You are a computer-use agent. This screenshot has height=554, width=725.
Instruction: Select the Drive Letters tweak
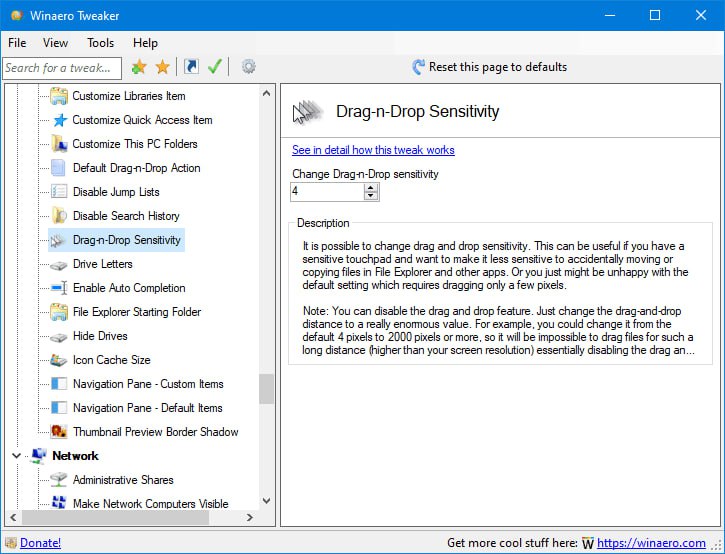[102, 264]
